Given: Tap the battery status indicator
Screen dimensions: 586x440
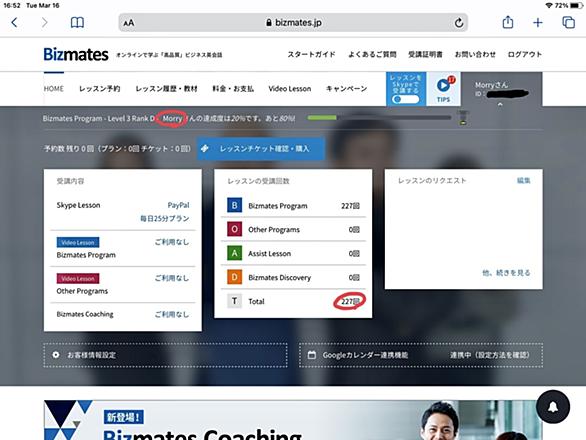Looking at the screenshot, I should [x=576, y=5].
